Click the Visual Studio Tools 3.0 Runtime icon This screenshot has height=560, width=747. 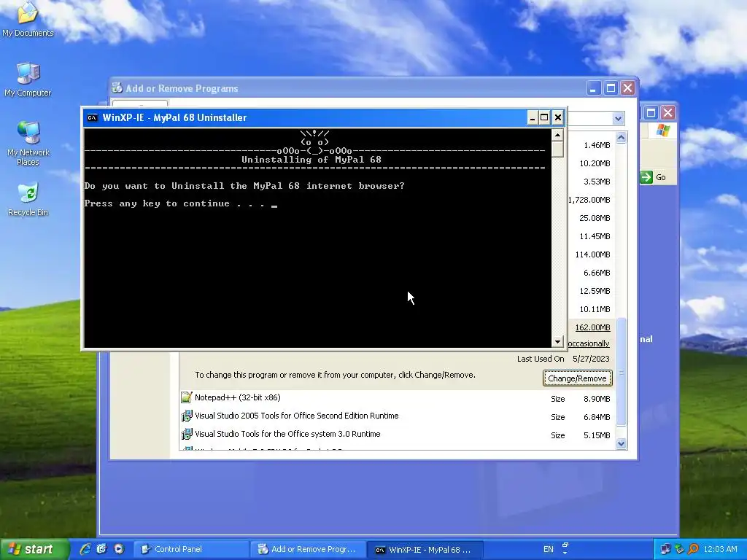pyautogui.click(x=186, y=434)
